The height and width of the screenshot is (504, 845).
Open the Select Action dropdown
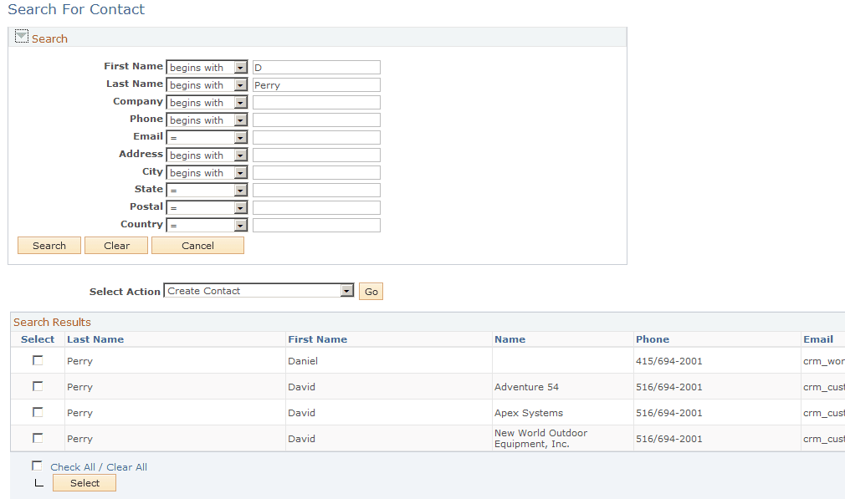(x=346, y=290)
